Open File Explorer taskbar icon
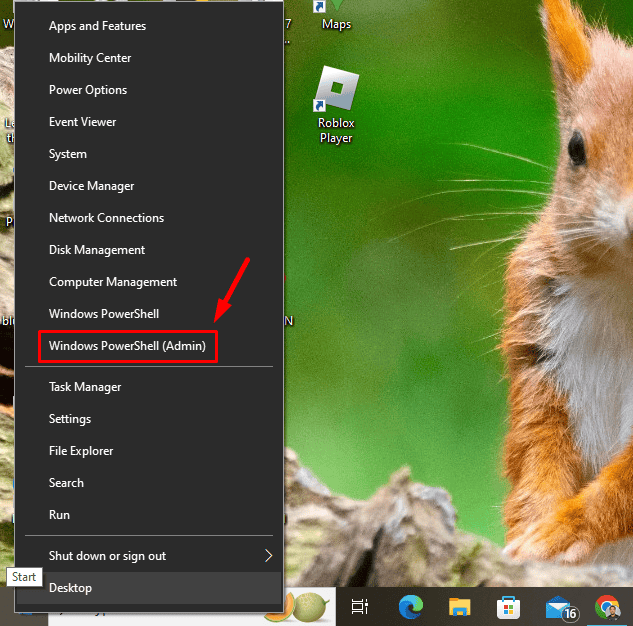The width and height of the screenshot is (633, 626). pyautogui.click(x=459, y=606)
